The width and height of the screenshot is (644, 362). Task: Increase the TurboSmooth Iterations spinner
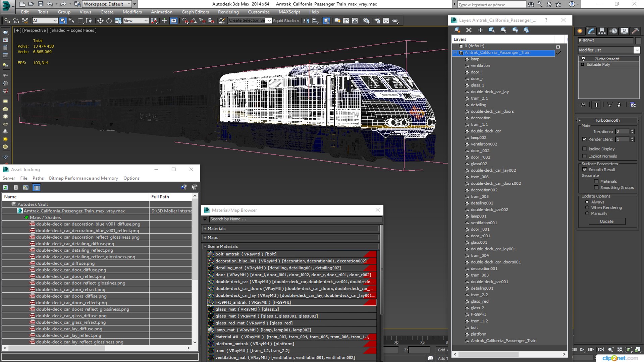pos(632,130)
